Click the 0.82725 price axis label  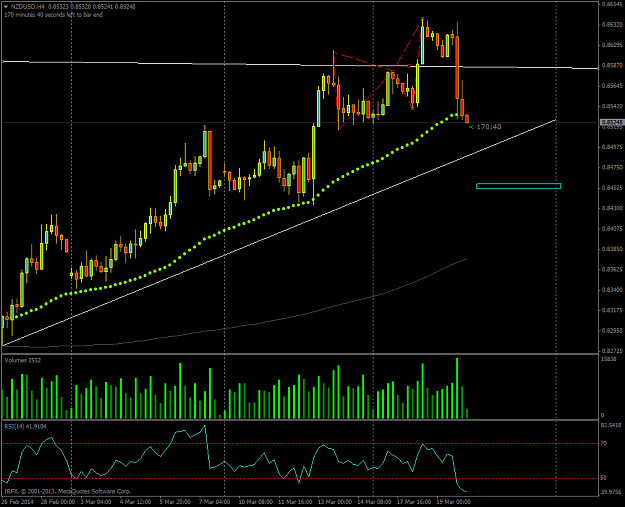pos(612,351)
